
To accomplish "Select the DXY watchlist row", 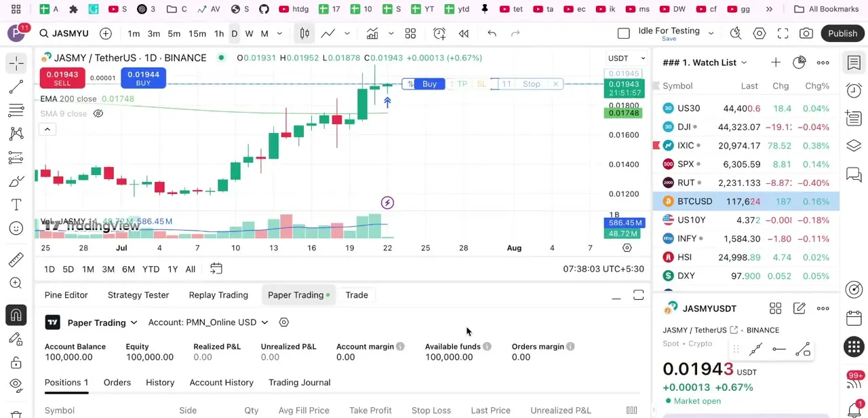I will [x=746, y=276].
